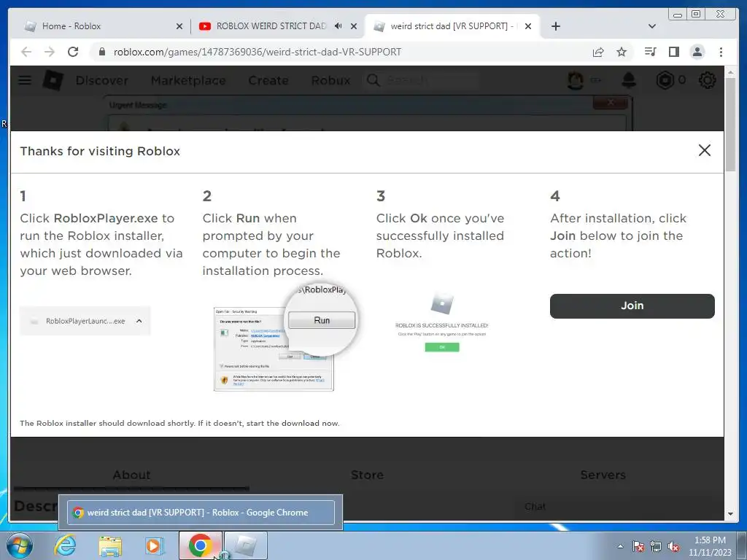Click the Roblox taskbar icon
The width and height of the screenshot is (747, 560).
coord(245,545)
